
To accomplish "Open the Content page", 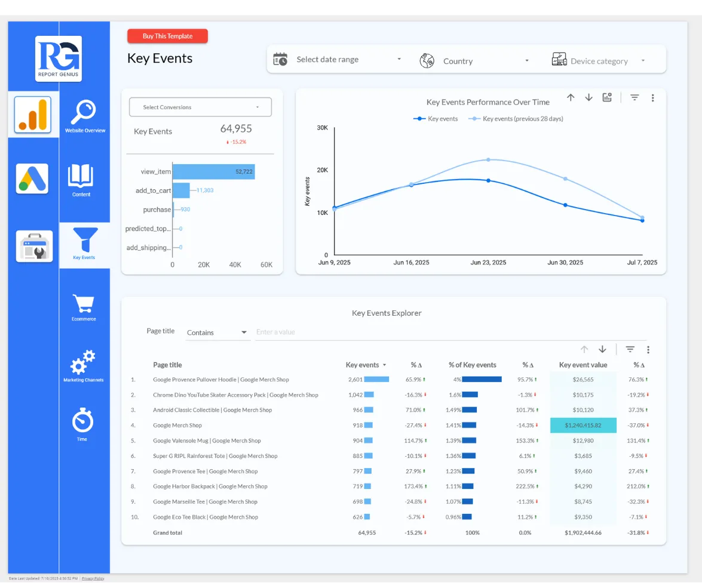I will point(81,180).
